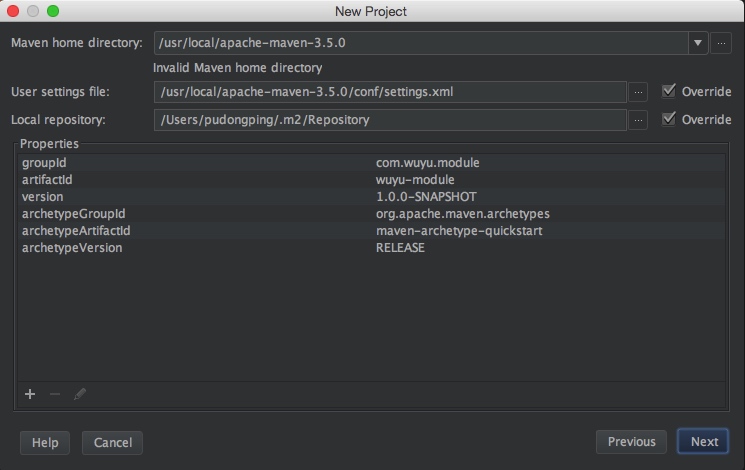
Task: Click the Invalid Maven home directory message
Action: (x=238, y=68)
